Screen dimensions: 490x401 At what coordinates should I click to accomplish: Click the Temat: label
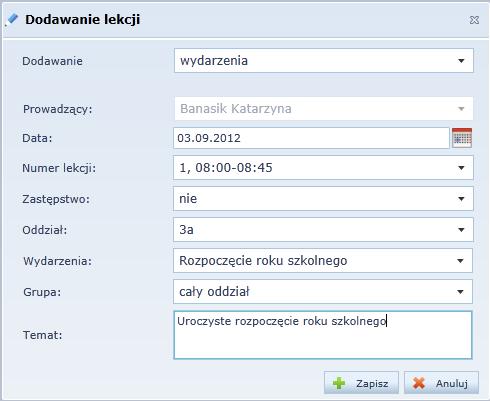coord(43,335)
